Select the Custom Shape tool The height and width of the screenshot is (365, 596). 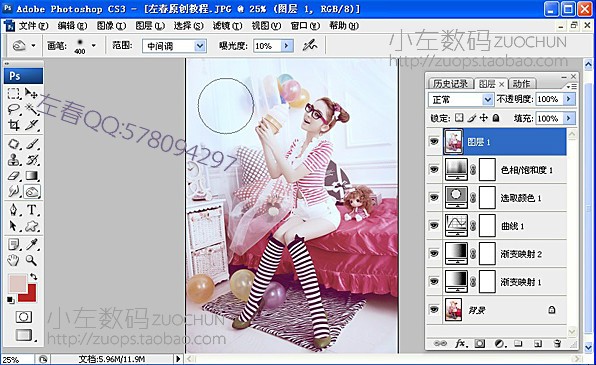click(32, 226)
